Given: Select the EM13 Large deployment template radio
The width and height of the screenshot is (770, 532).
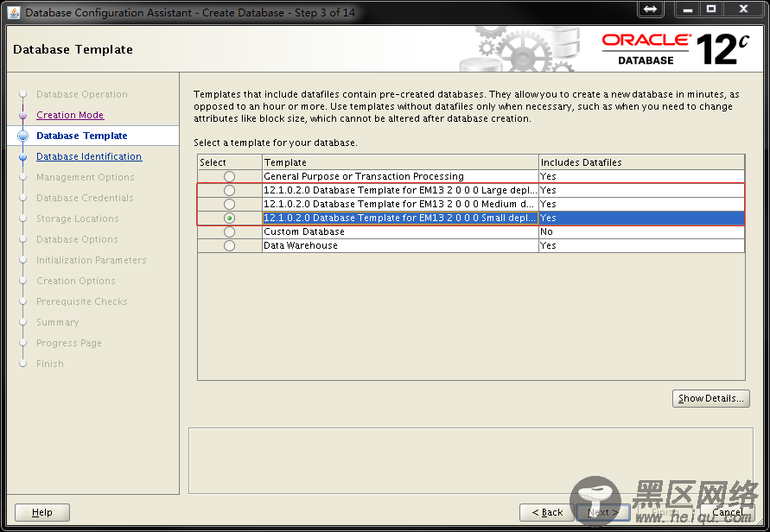Looking at the screenshot, I should (x=229, y=190).
